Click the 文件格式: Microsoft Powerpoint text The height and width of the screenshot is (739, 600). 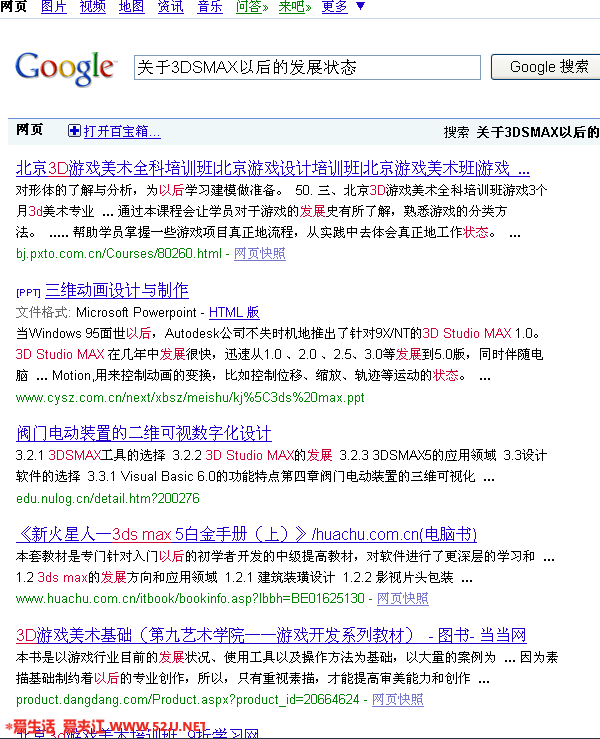tap(106, 312)
